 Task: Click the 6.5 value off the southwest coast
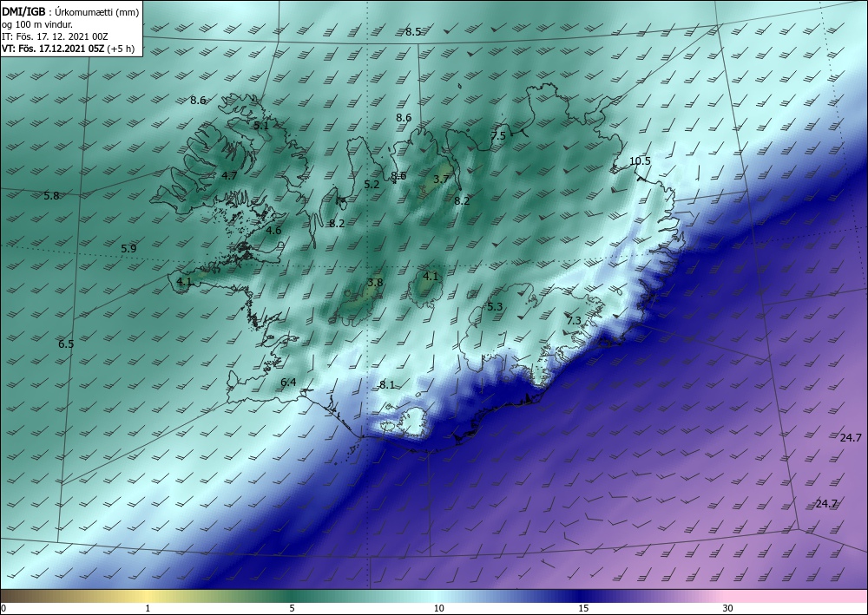[x=67, y=344]
